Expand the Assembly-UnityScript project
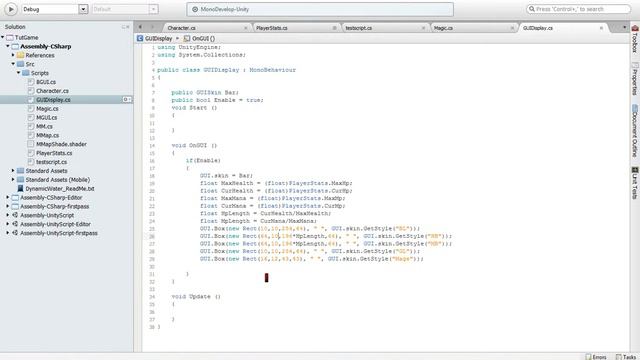The image size is (640, 360). [8, 215]
